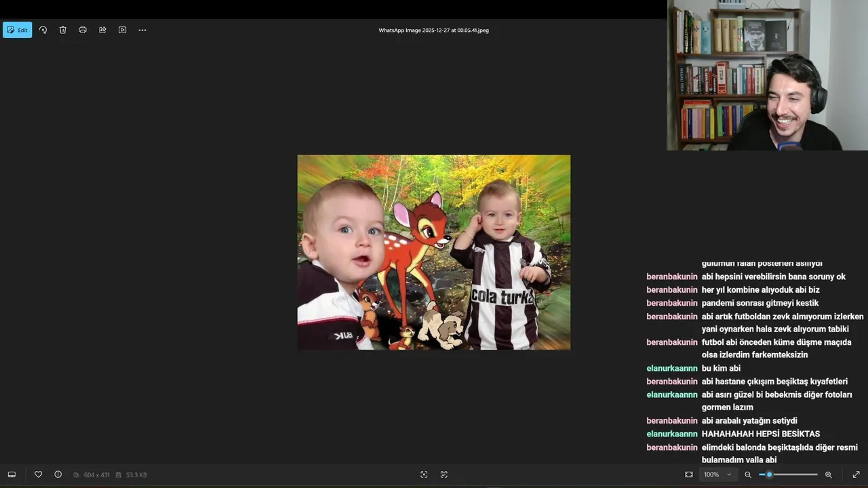Click chat message 'her yıl kombine alıyoduk abi biz'

[761, 290]
